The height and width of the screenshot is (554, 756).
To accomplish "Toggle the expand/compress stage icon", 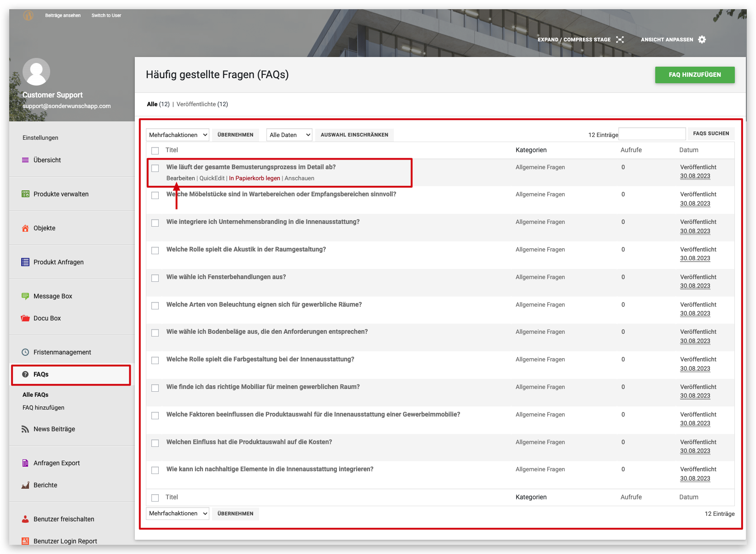I will point(620,40).
